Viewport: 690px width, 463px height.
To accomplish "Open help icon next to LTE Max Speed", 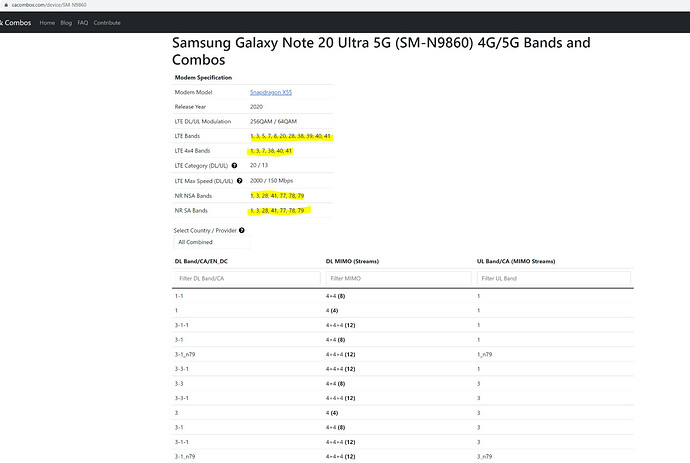I will tap(239, 180).
